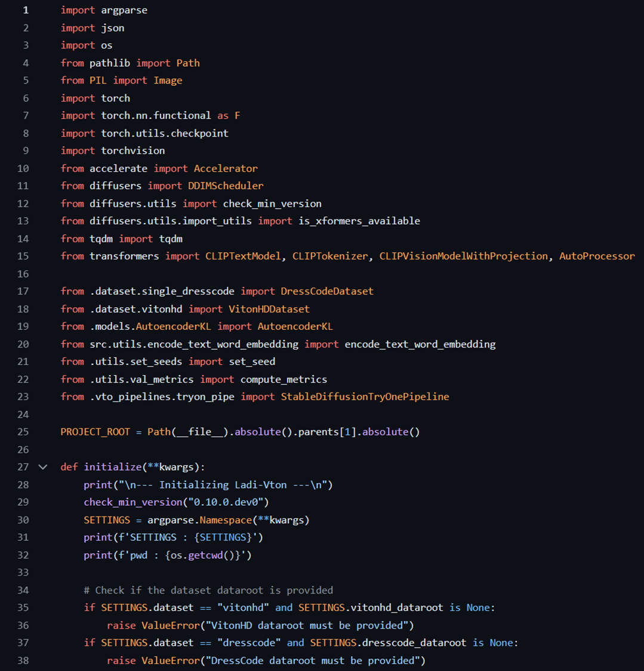This screenshot has width=644, height=671.
Task: Click 'tqdm' after import on line 14
Action: tap(171, 239)
